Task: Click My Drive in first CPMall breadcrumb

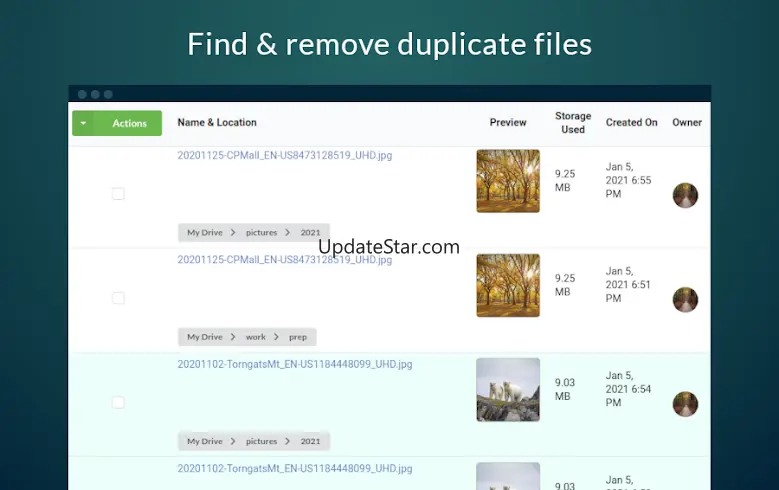Action: click(205, 233)
